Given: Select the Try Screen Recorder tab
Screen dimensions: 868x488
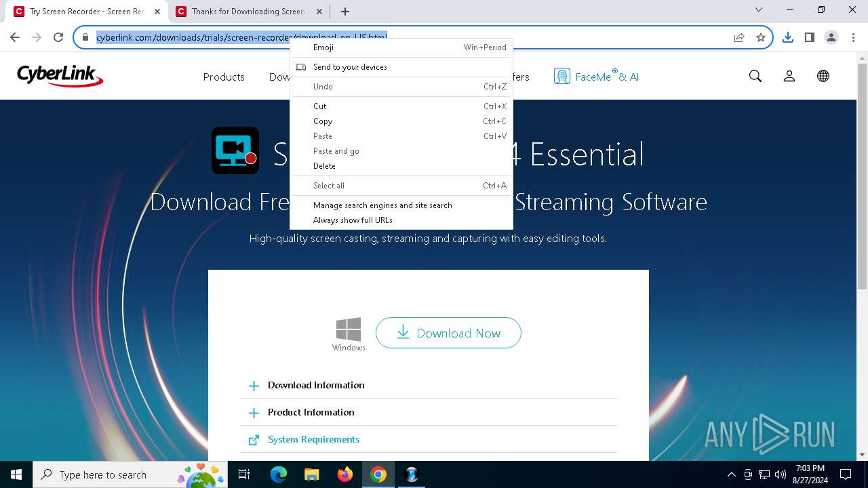Looking at the screenshot, I should (87, 12).
